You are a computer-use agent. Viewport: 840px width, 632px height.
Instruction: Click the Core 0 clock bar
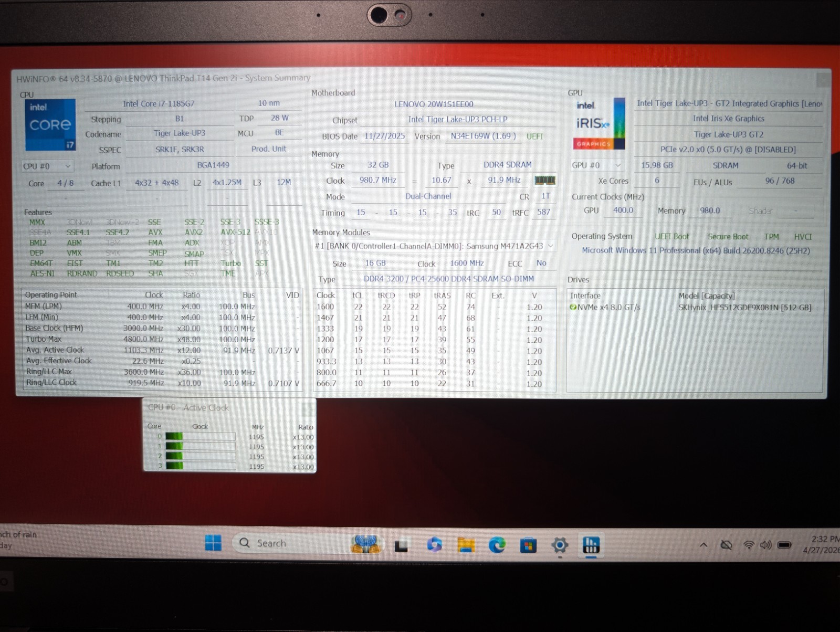pyautogui.click(x=200, y=436)
